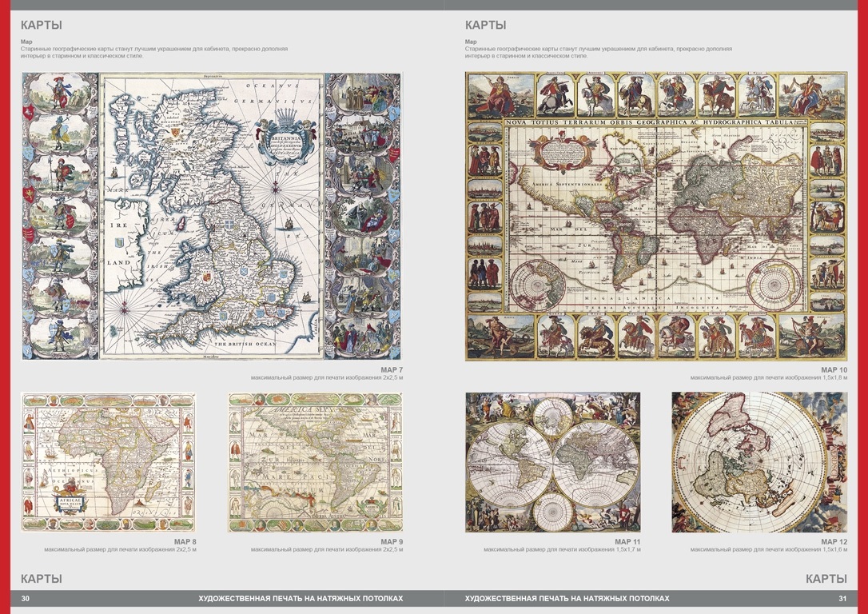Click page number 30 in the footer
868x614 pixels.
(x=26, y=599)
